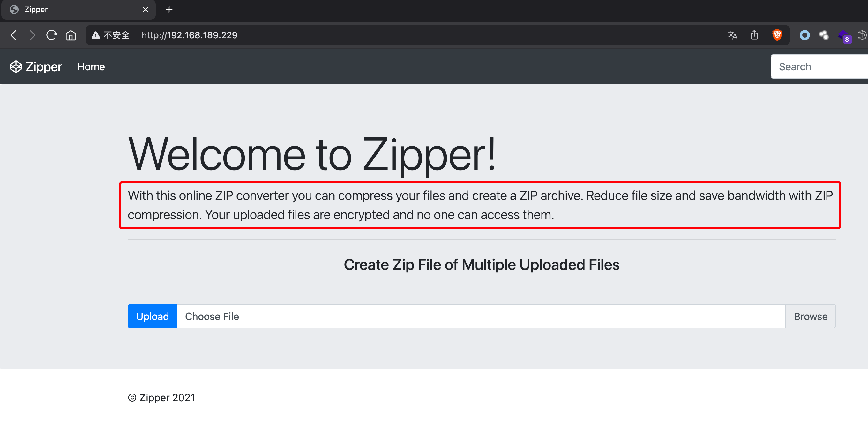Open the browser home page

point(71,35)
